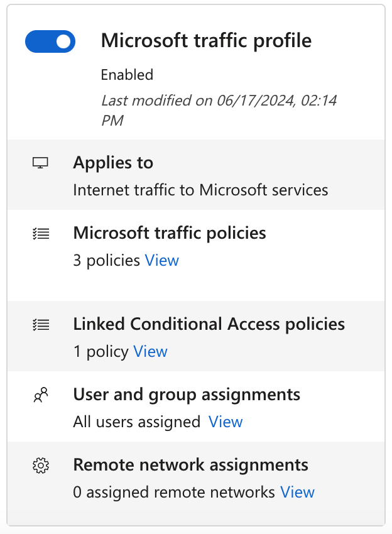Click the 0 assigned remote networks text

coord(174,492)
